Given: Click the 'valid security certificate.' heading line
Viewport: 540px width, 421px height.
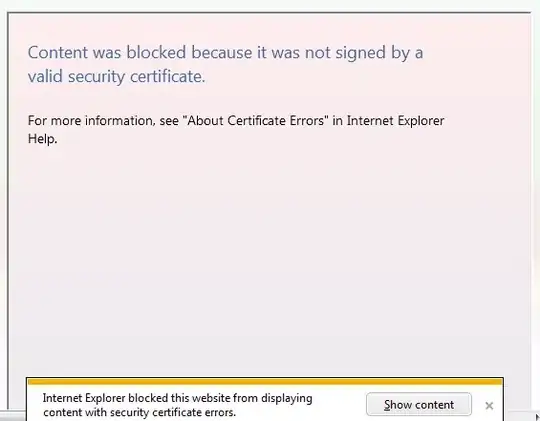Looking at the screenshot, I should [116, 76].
